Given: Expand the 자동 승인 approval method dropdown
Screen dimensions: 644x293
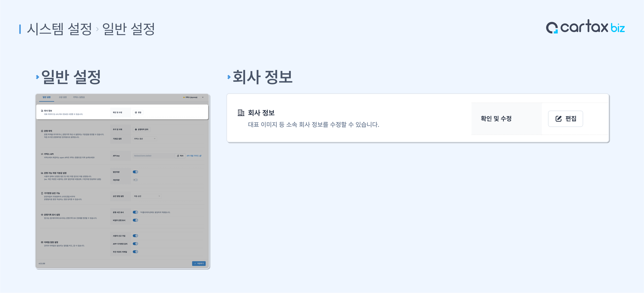Looking at the screenshot, I should click(147, 196).
